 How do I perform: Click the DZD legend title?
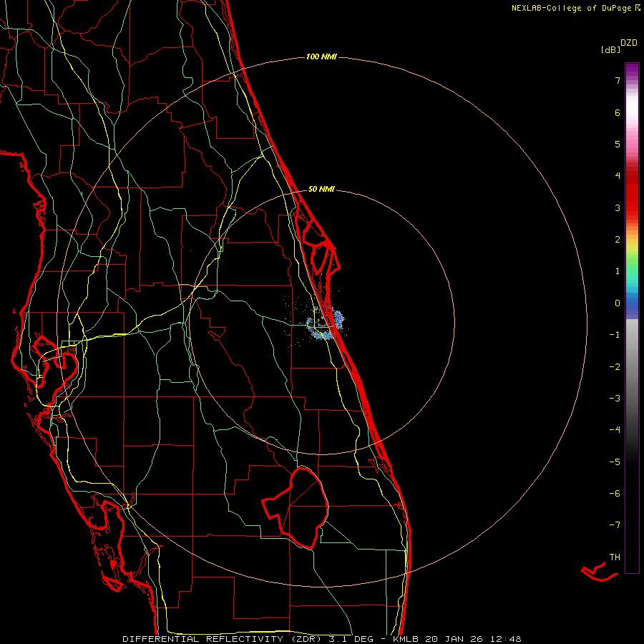[629, 43]
